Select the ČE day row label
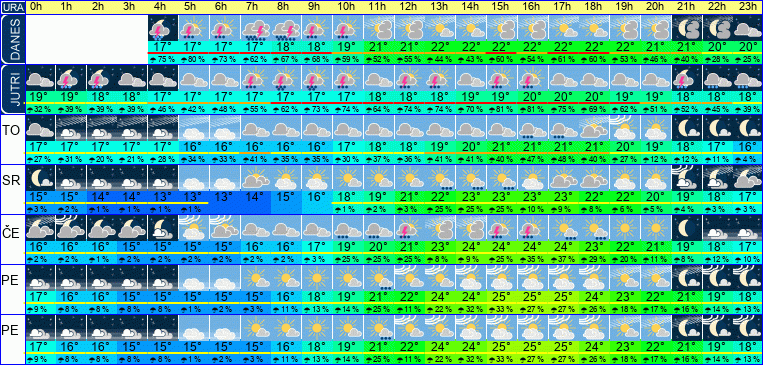763x365 pixels. point(12,233)
